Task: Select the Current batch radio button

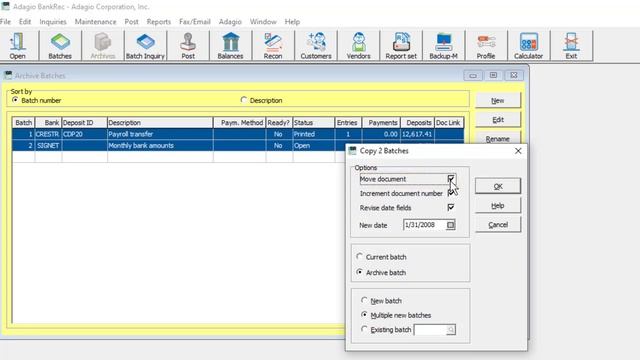Action: tap(360, 256)
